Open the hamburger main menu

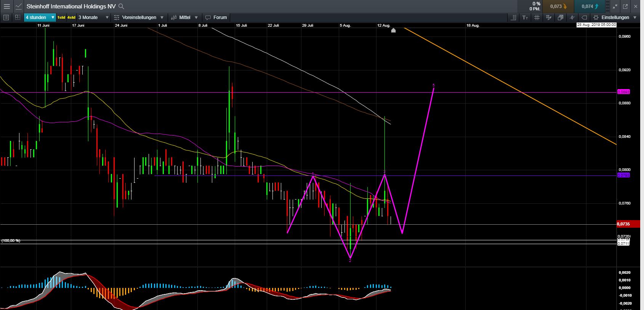click(x=6, y=6)
